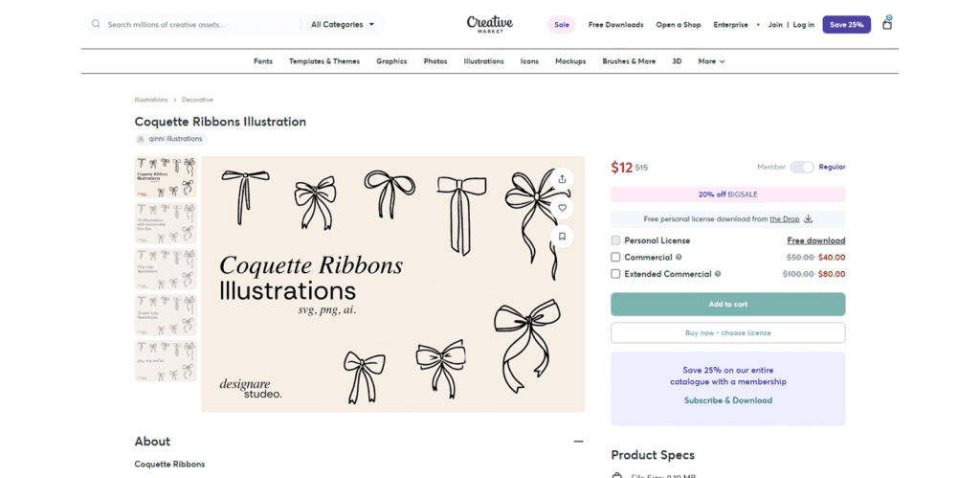Image resolution: width=980 pixels, height=478 pixels.
Task: Open the shopping cart icon
Action: 887,23
